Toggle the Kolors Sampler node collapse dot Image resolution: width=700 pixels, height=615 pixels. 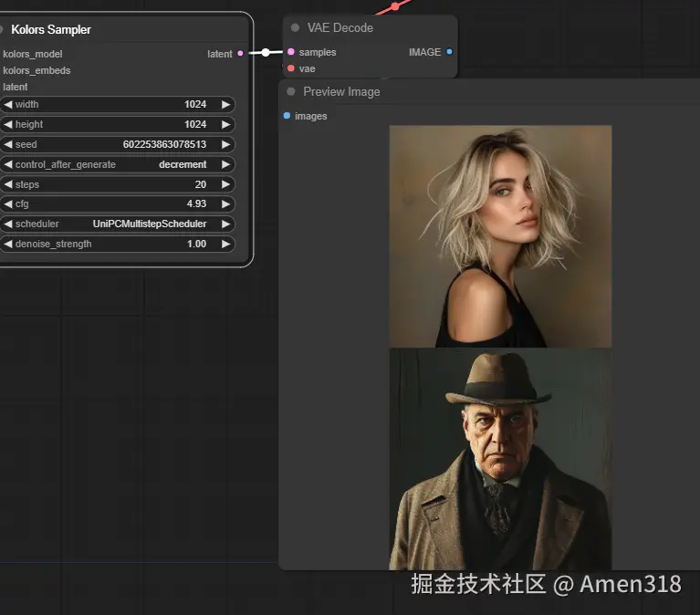click(2, 30)
